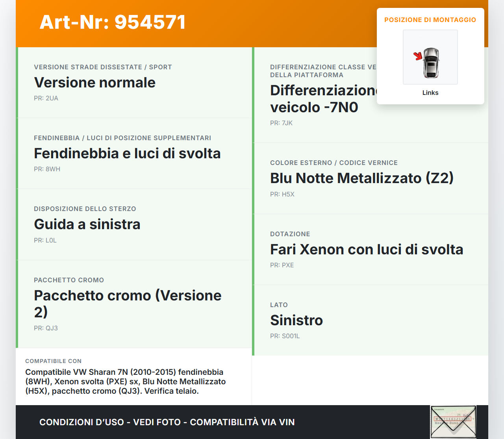Open the VIN document envelope icon
Viewport: 504px width, 439px height.
tap(453, 422)
